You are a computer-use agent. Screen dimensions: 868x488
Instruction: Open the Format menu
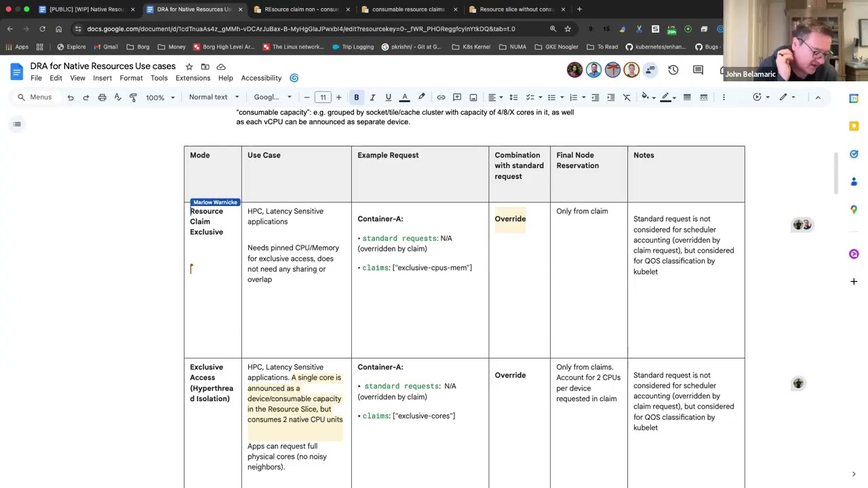click(x=131, y=78)
